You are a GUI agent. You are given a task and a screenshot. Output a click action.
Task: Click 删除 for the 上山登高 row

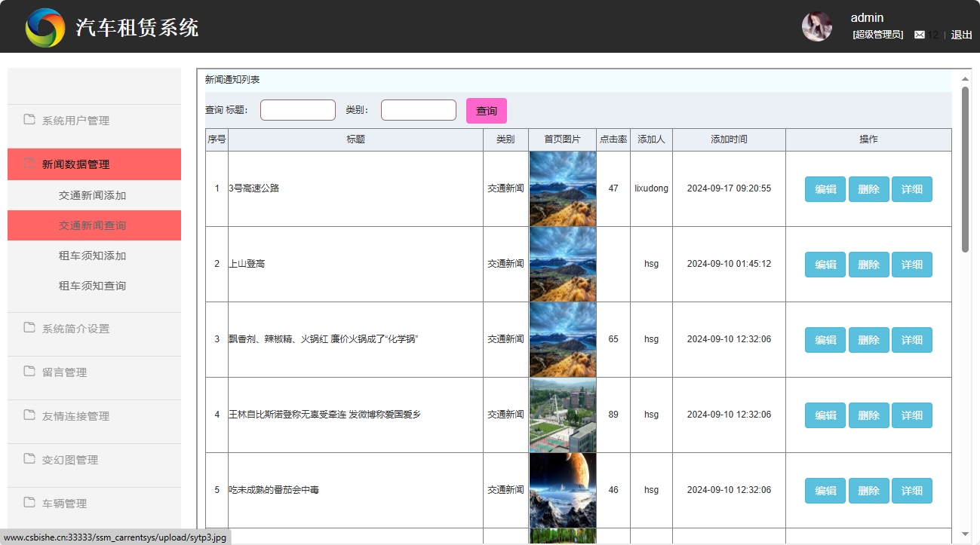(868, 264)
